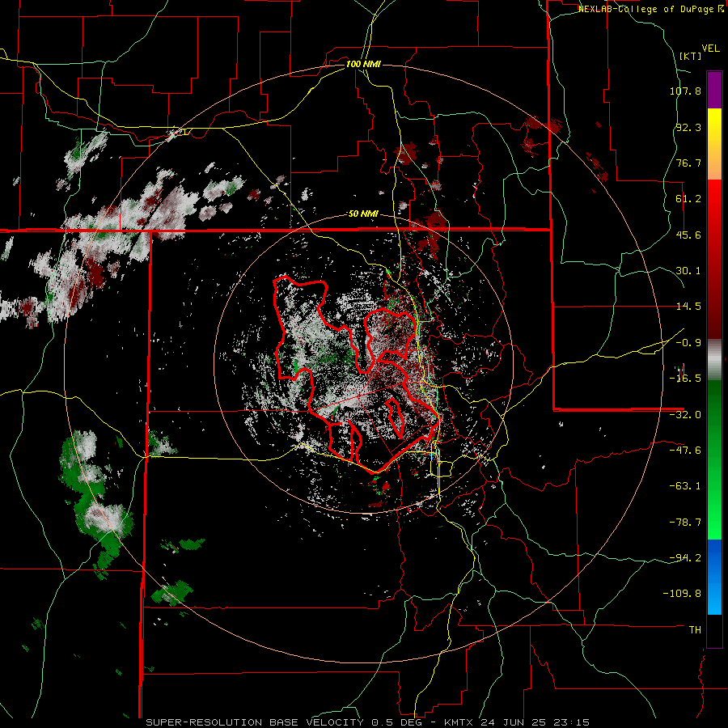
Task: Pick the yellow-orange segment of the color bar
Action: click(714, 144)
